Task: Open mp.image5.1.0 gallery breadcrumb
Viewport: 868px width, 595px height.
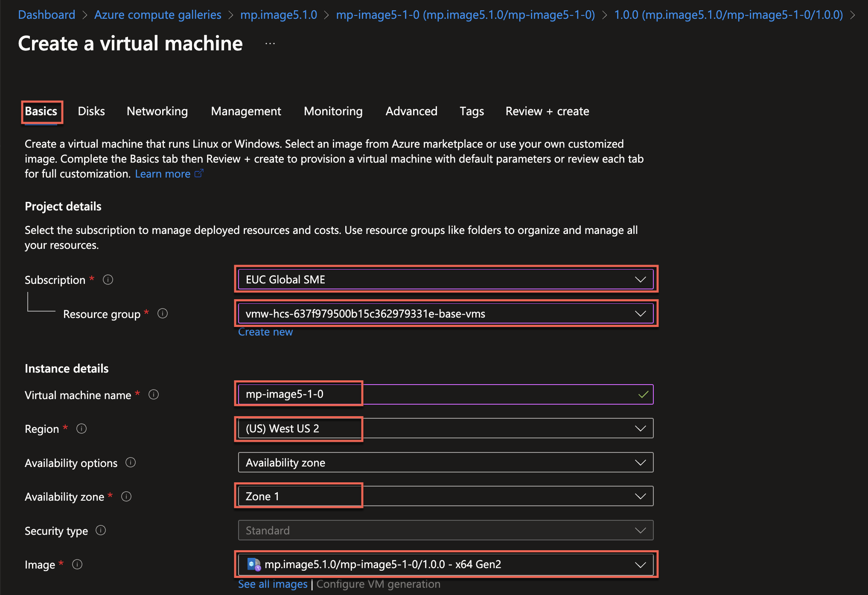Action: 279,15
